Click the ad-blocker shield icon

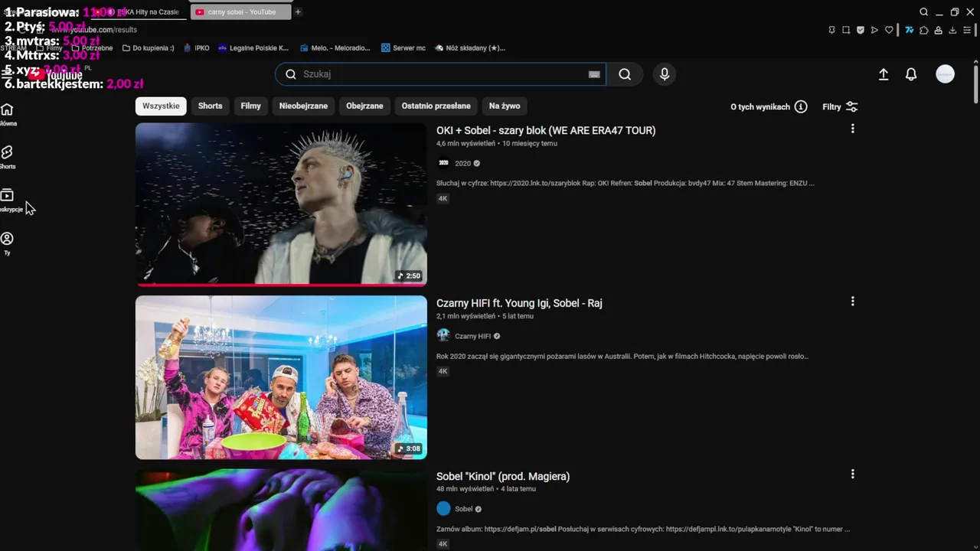[x=861, y=30]
